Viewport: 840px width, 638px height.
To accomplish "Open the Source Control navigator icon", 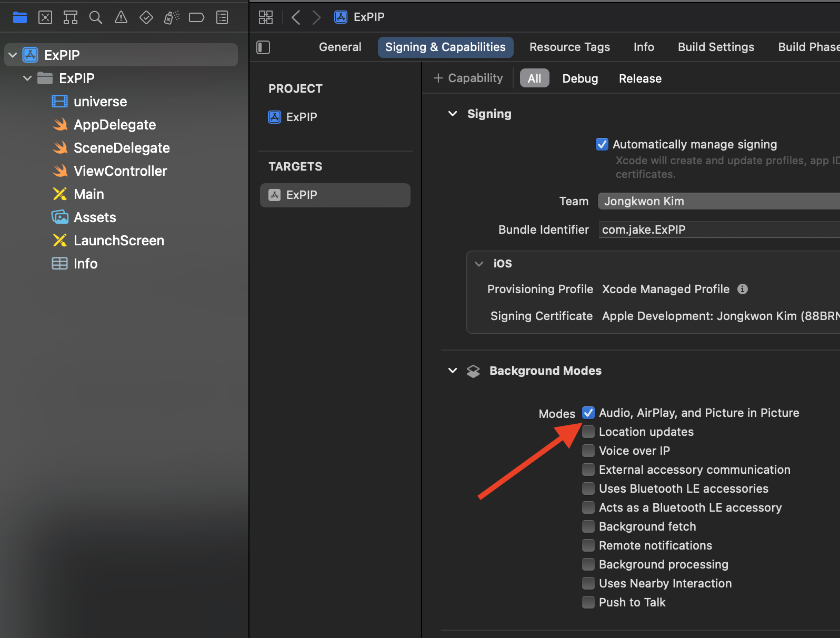I will coord(45,17).
